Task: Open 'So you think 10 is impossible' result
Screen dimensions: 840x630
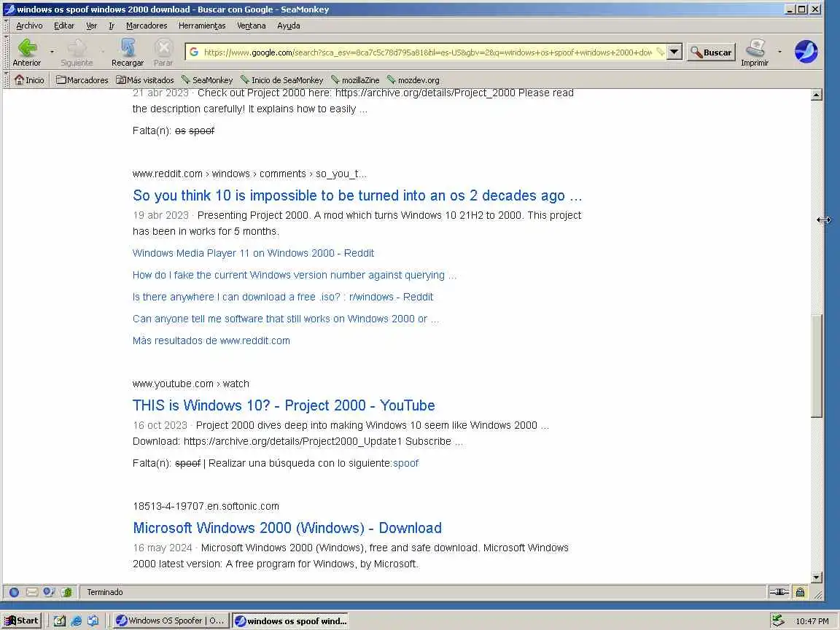Action: (x=357, y=195)
